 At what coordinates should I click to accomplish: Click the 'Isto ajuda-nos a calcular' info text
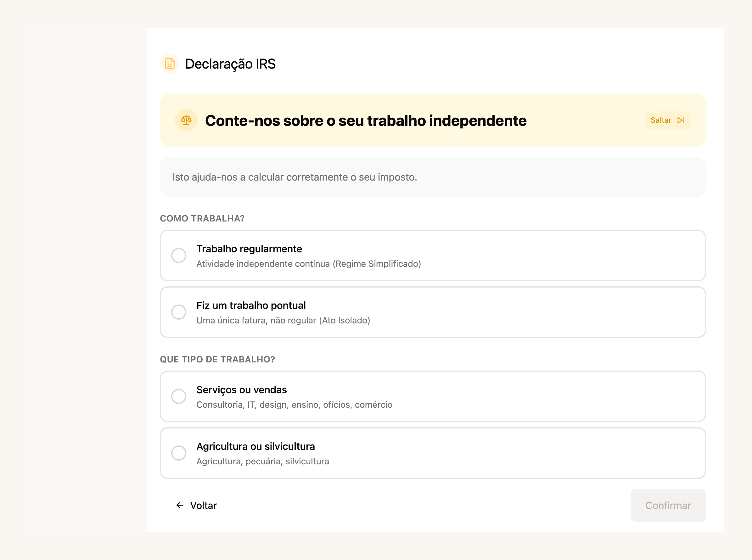point(295,177)
